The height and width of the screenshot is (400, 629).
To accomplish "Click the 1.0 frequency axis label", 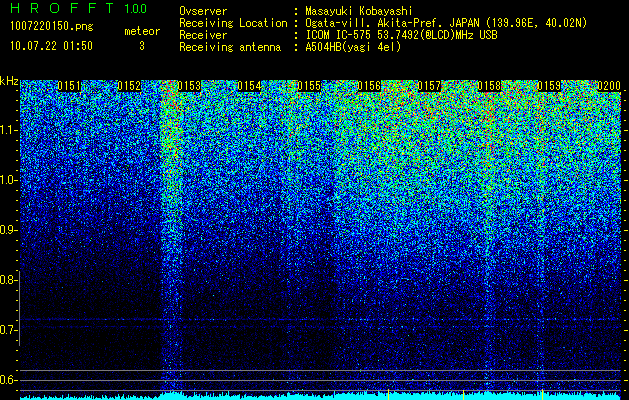I will pyautogui.click(x=7, y=180).
